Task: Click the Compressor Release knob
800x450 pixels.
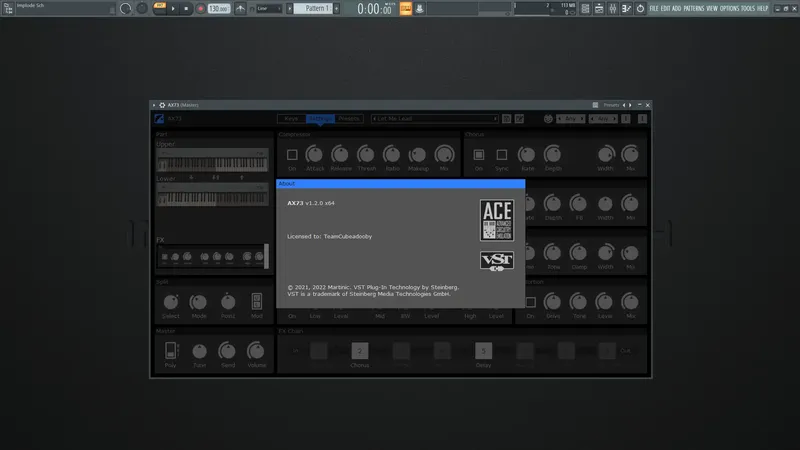Action: (x=340, y=155)
